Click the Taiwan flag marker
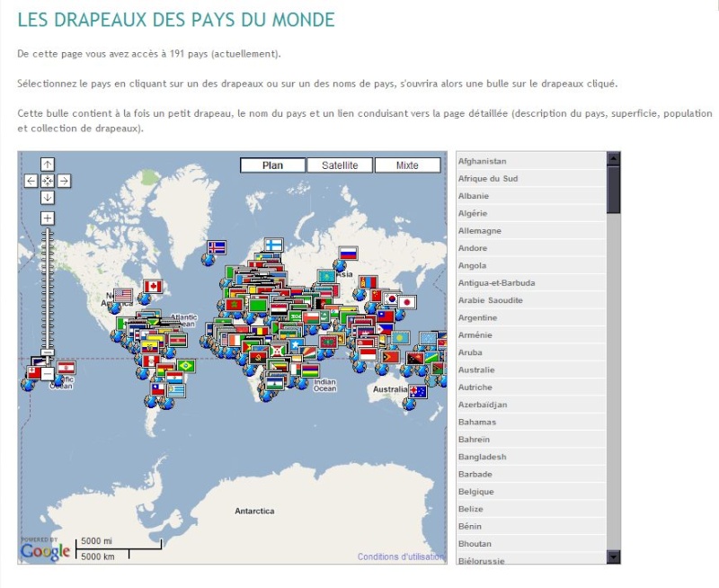 tap(386, 316)
